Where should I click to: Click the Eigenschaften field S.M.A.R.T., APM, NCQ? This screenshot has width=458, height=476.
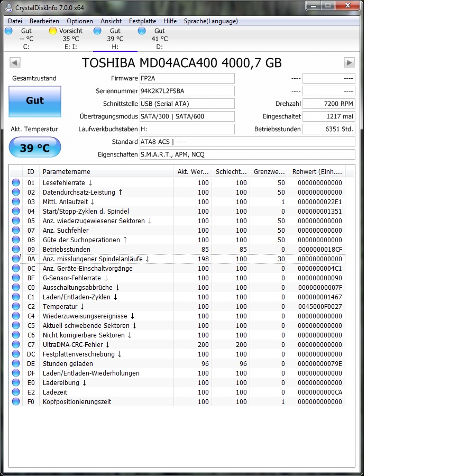(248, 154)
